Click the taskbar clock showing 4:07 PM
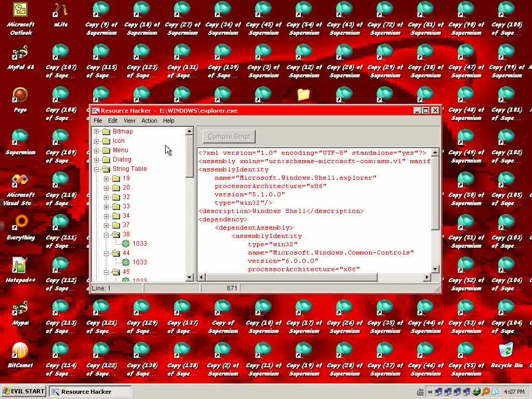Screen dimensions: 532x399 coord(514,392)
